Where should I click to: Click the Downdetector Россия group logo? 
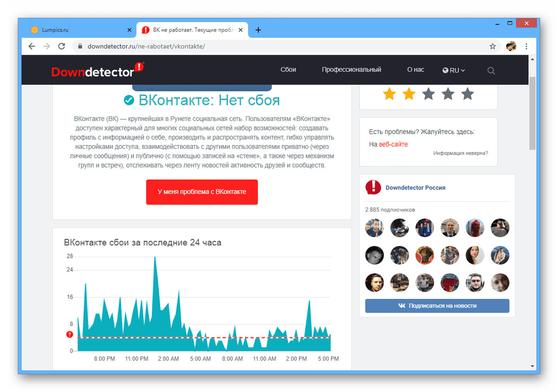click(x=373, y=187)
